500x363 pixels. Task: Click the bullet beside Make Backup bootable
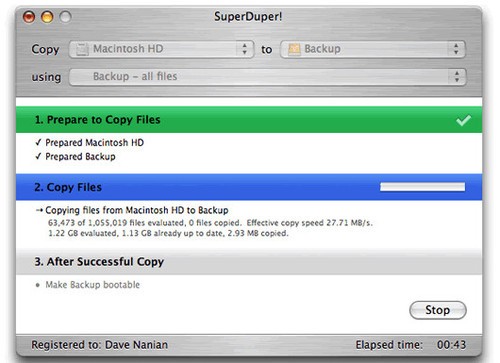[38, 285]
